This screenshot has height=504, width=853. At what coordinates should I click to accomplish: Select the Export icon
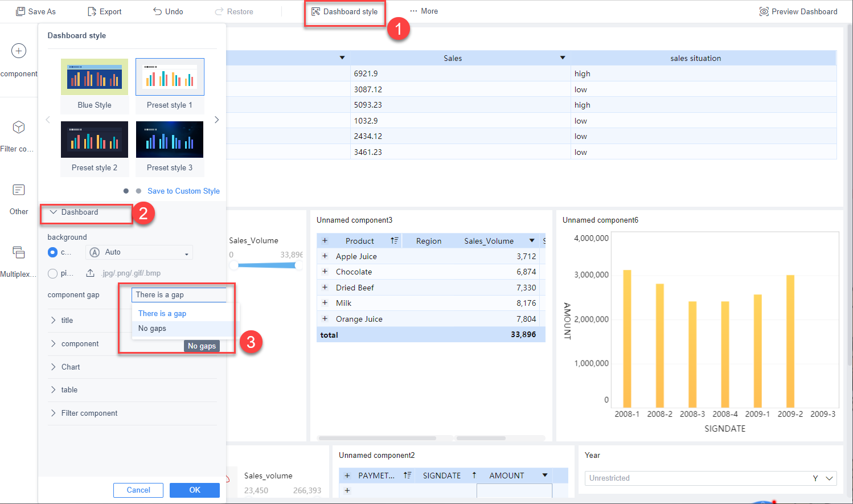92,11
